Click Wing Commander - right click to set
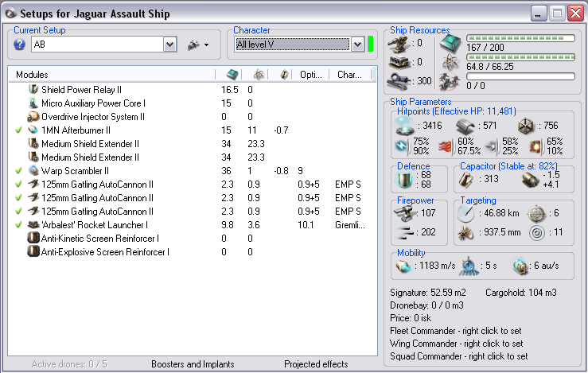This screenshot has width=588, height=373. (457, 344)
